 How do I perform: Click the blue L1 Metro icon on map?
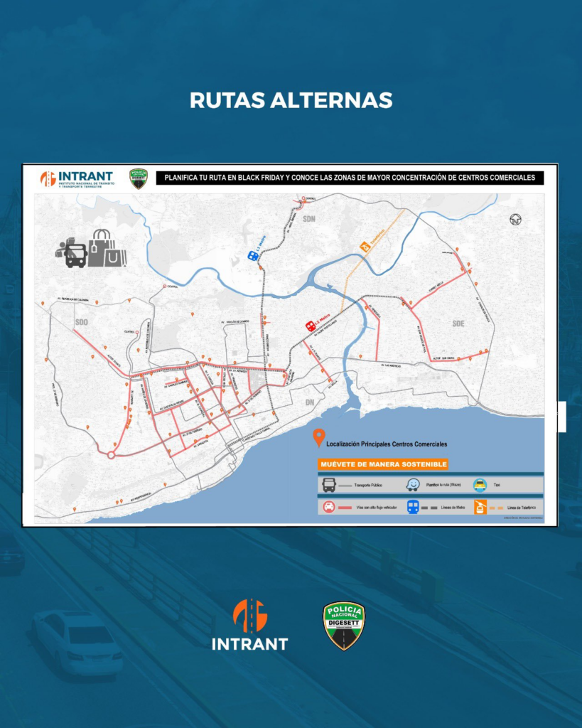(x=253, y=256)
